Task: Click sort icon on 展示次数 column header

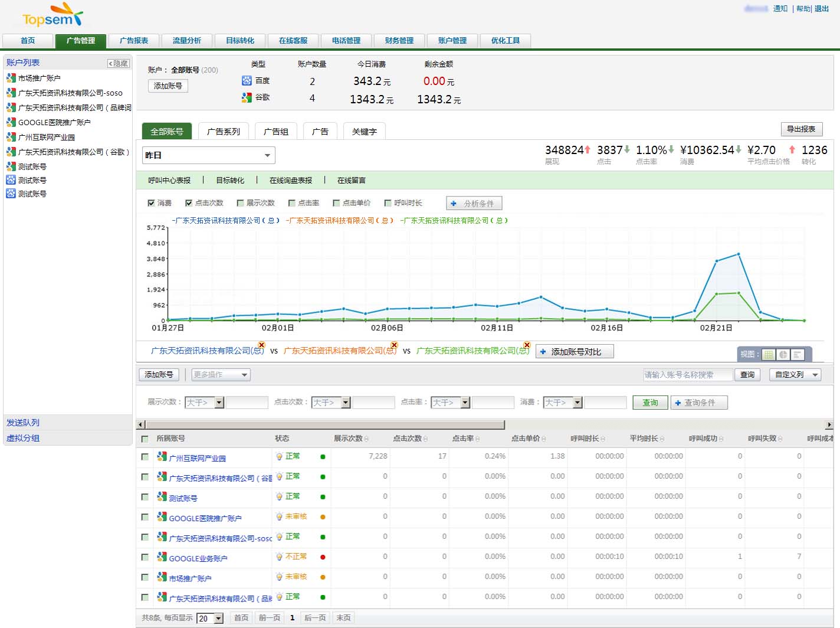Action: [x=366, y=439]
